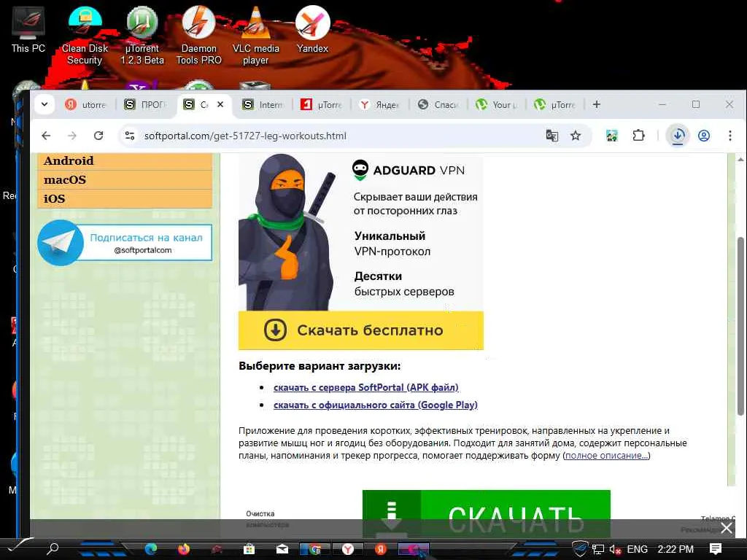Switch to the 'Яндекс' tab

click(380, 105)
